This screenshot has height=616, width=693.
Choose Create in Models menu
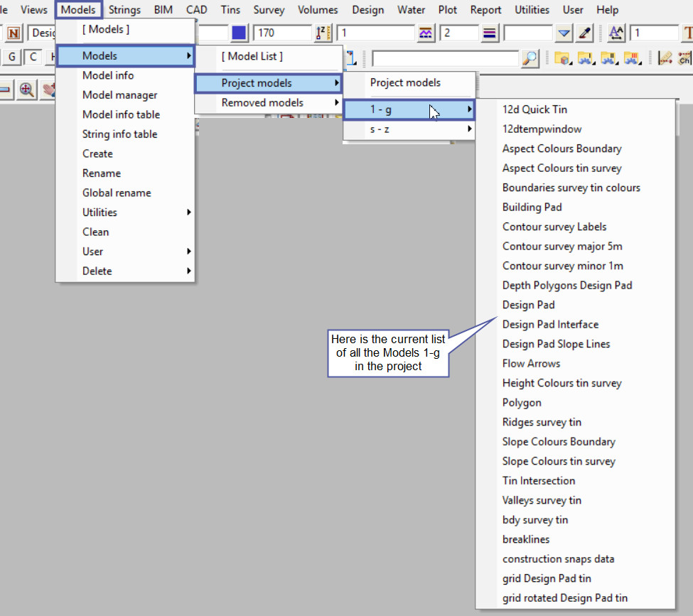pos(97,153)
